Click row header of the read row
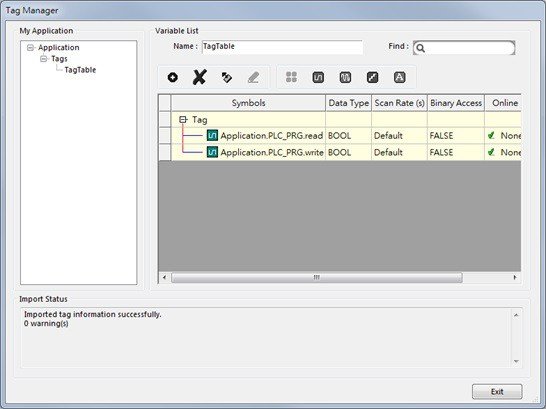Viewport: 546px width, 409px height. (165, 135)
